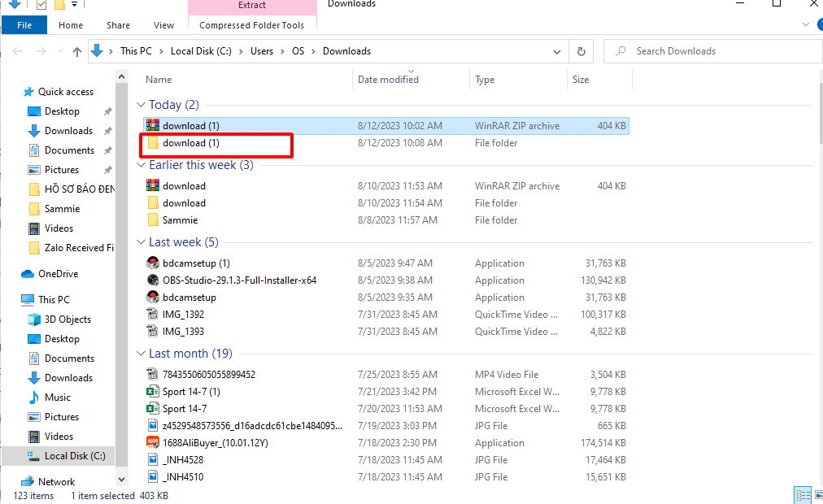Screen dimensions: 823x504
Task: Click the bdcamsetup (1) application icon
Action: [x=152, y=263]
